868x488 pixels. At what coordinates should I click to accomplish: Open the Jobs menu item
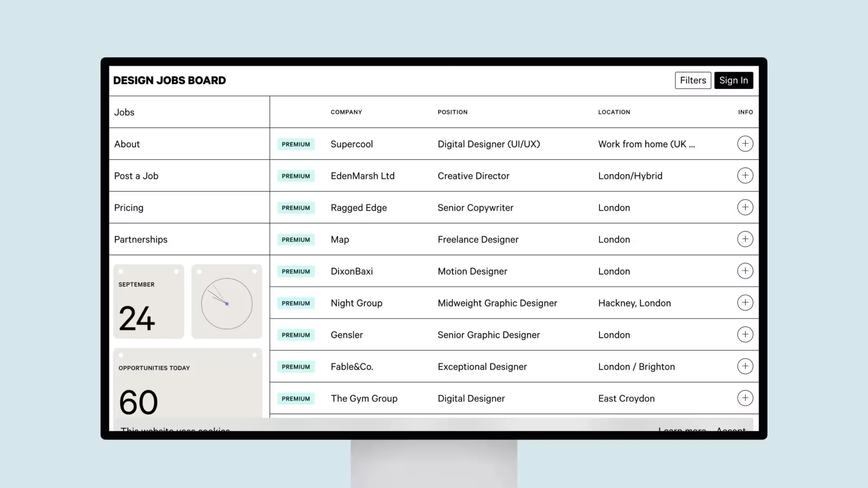pos(124,112)
